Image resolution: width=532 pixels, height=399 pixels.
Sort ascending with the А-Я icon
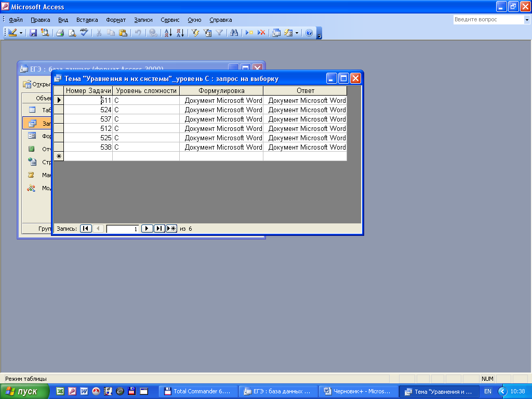tap(168, 33)
